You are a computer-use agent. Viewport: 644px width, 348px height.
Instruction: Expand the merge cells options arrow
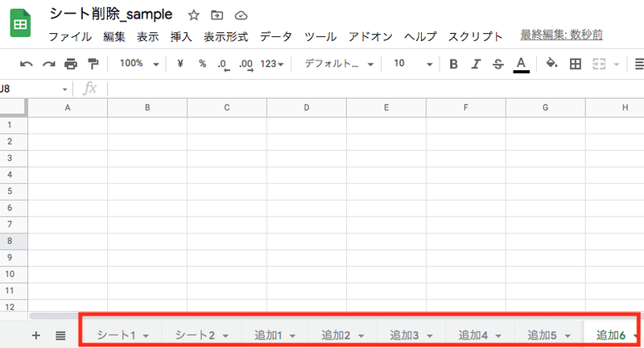point(616,64)
